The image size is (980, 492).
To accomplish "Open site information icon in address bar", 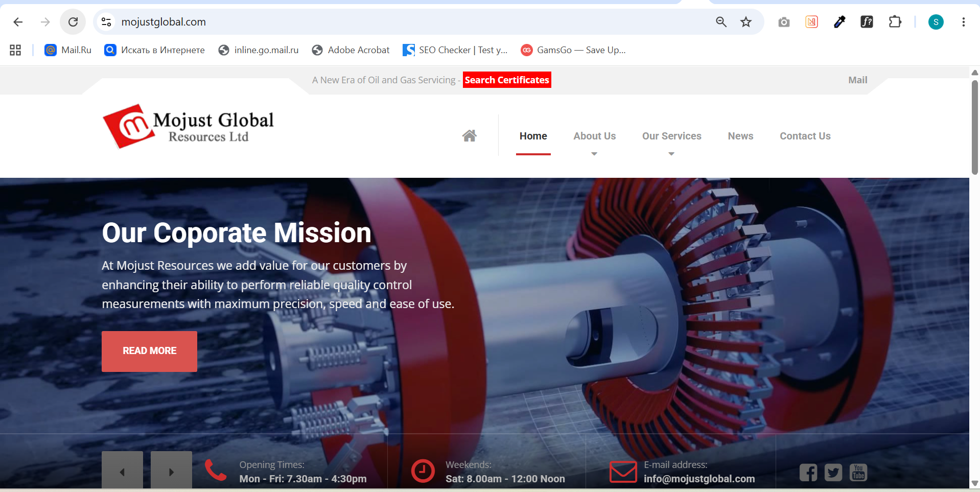I will [x=106, y=22].
